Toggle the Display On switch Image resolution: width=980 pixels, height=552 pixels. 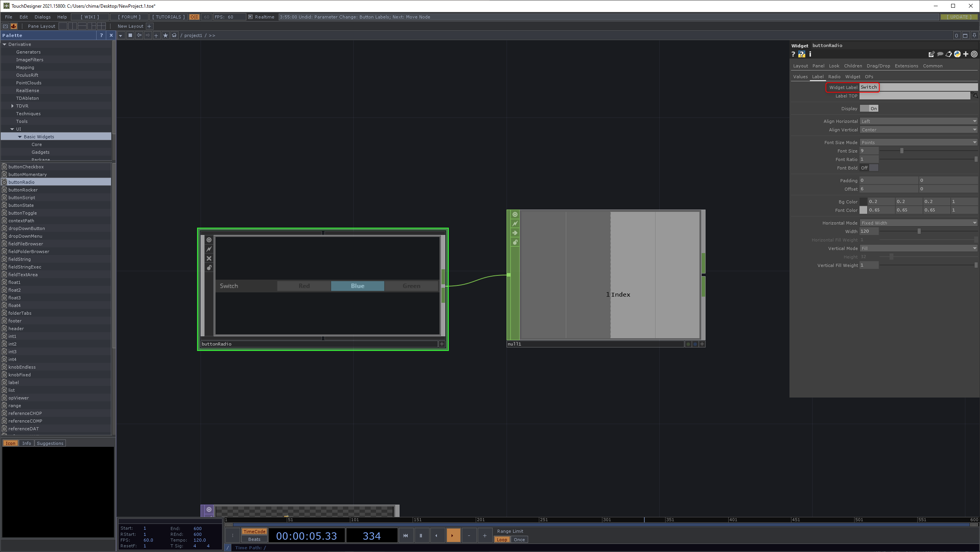click(869, 109)
